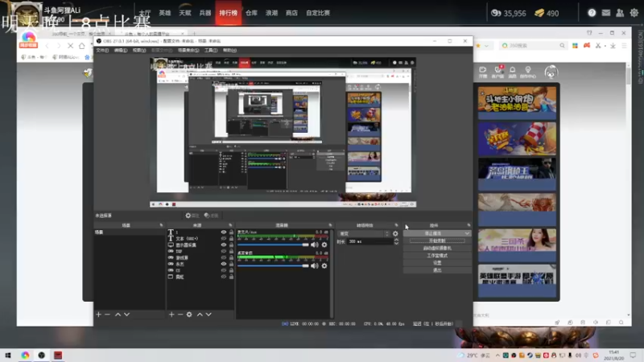Open transition properties gear icon
The width and height of the screenshot is (644, 362).
pos(395,233)
